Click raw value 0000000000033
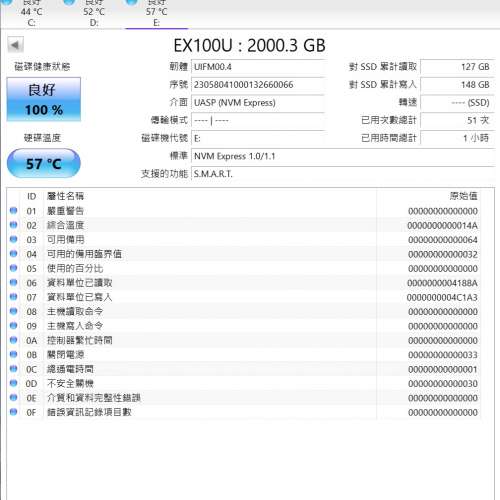Viewport: 500px width, 500px height. (x=443, y=355)
